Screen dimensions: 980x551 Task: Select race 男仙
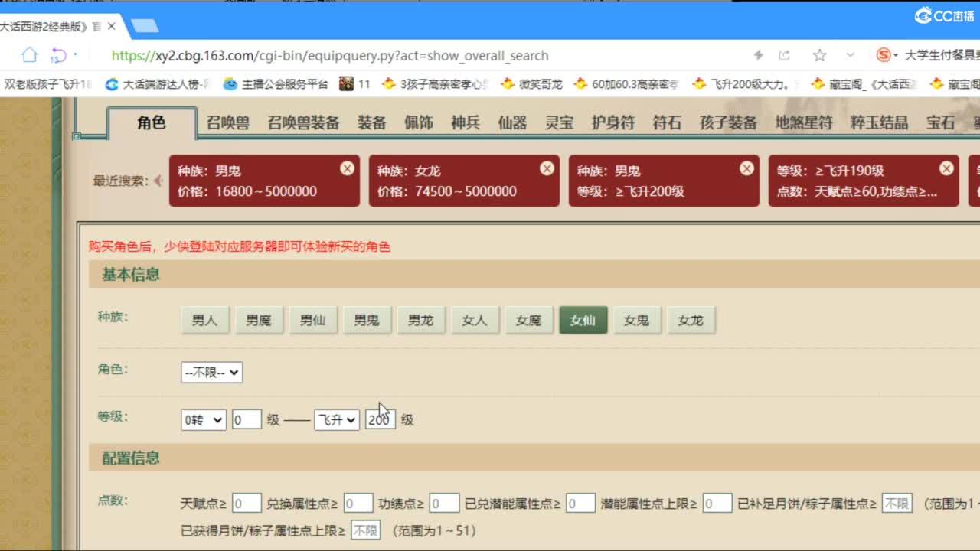click(312, 321)
